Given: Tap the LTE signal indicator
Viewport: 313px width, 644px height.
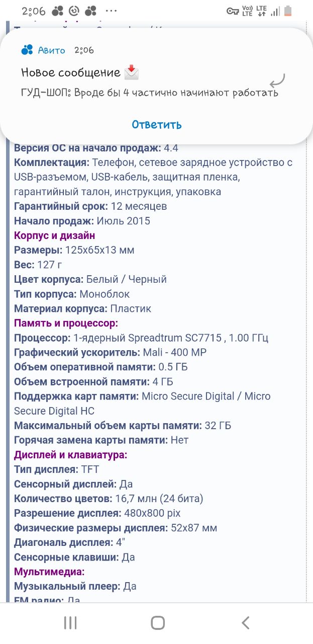Looking at the screenshot, I should click(261, 11).
